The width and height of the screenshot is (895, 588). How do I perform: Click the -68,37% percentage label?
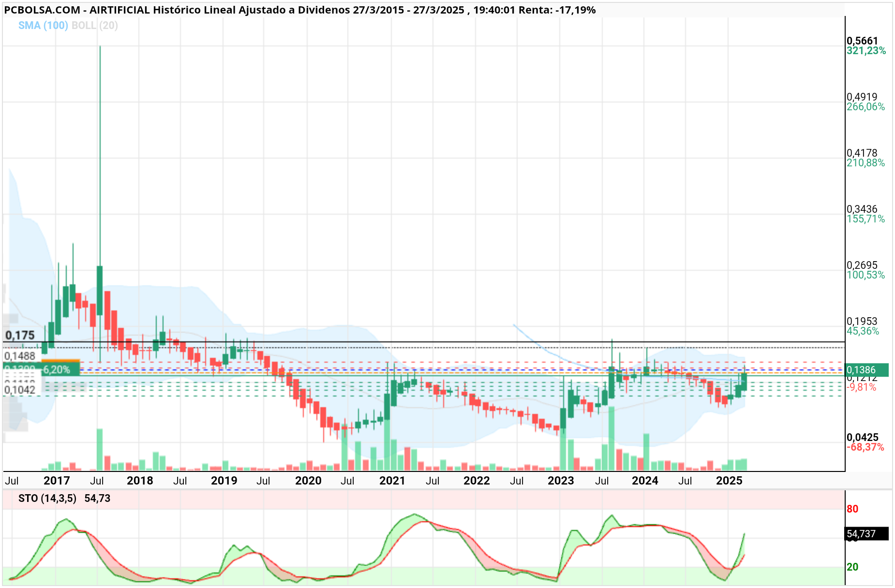tap(865, 447)
